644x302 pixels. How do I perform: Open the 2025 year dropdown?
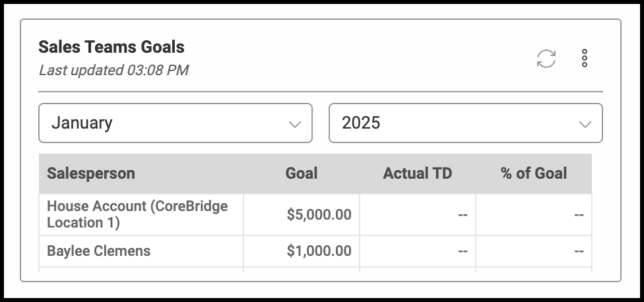[465, 123]
